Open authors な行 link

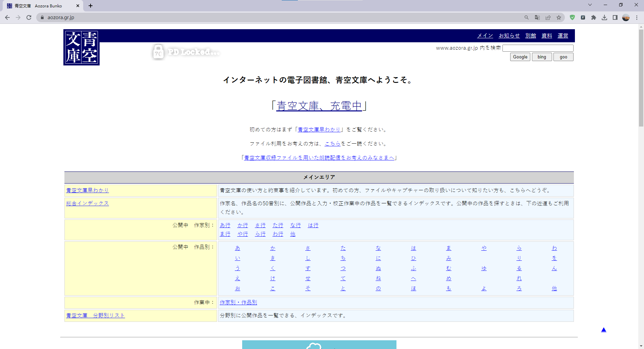[x=296, y=225]
